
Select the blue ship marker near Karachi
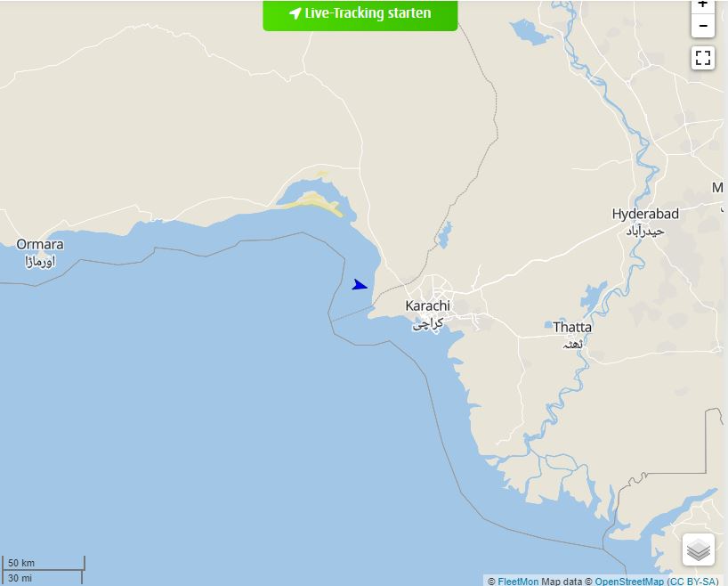tap(360, 285)
